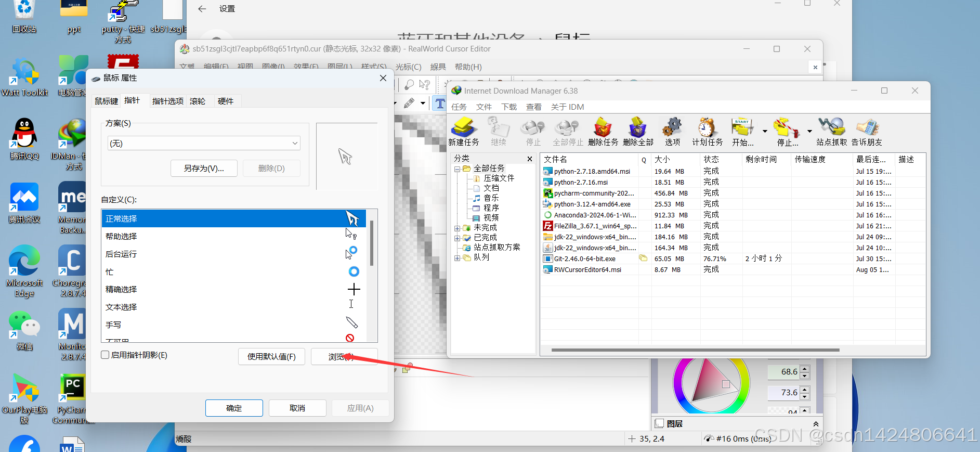The image size is (980, 452).
Task: Open the 计划任务 alarm clock icon
Action: [x=707, y=131]
